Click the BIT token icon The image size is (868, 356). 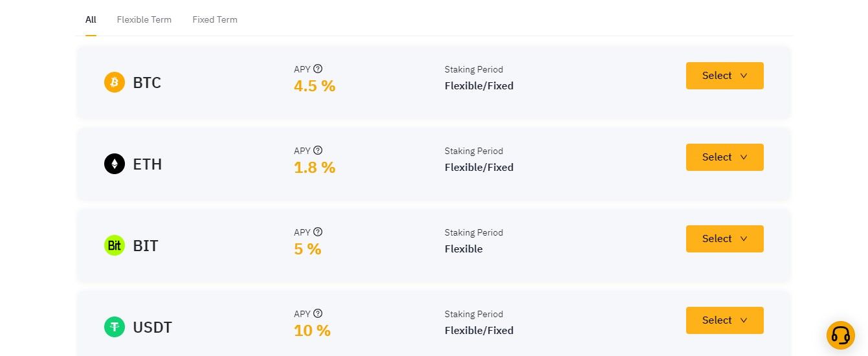click(115, 246)
